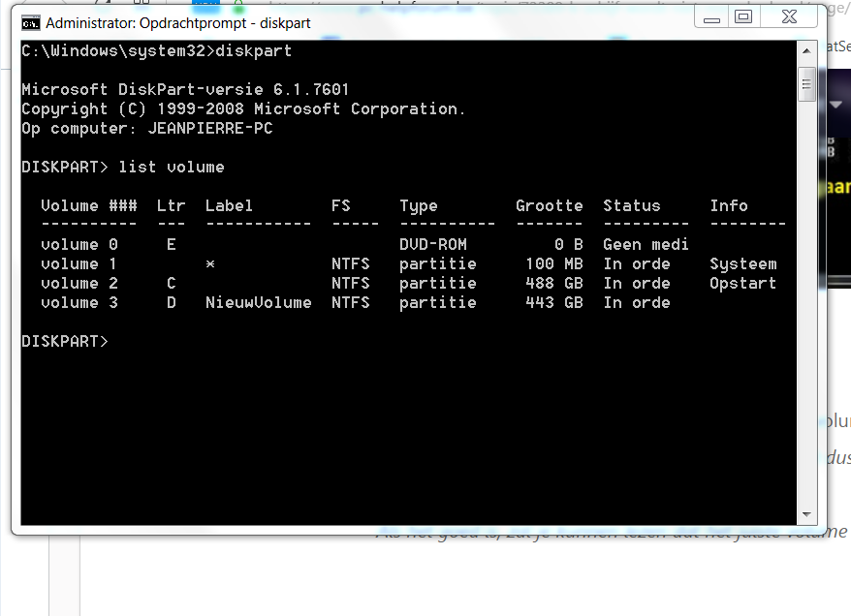Image resolution: width=851 pixels, height=616 pixels.
Task: Maximize the Opdrachtprompt diskpart window
Action: point(743,17)
